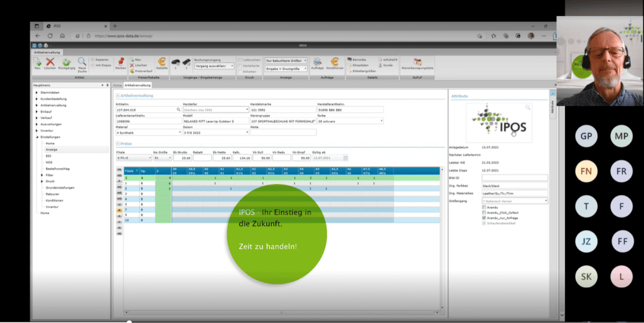Collapse the Preise section
The height and width of the screenshot is (323, 644).
point(117,143)
